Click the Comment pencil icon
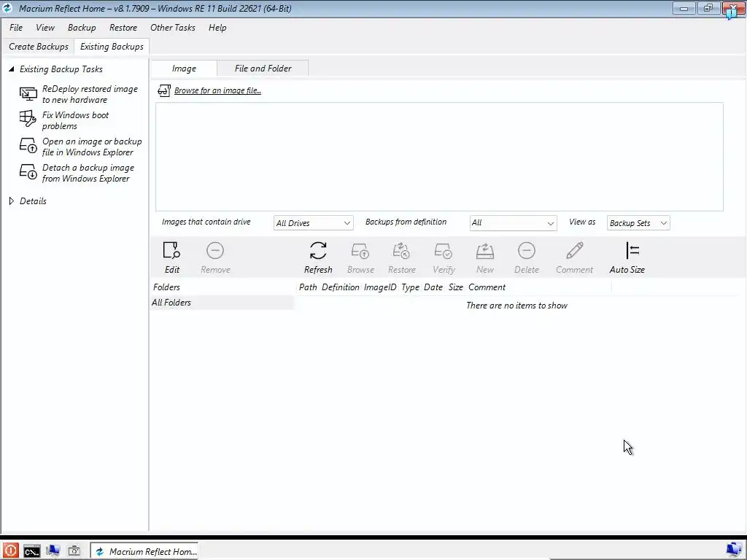Image resolution: width=747 pixels, height=560 pixels. point(575,251)
